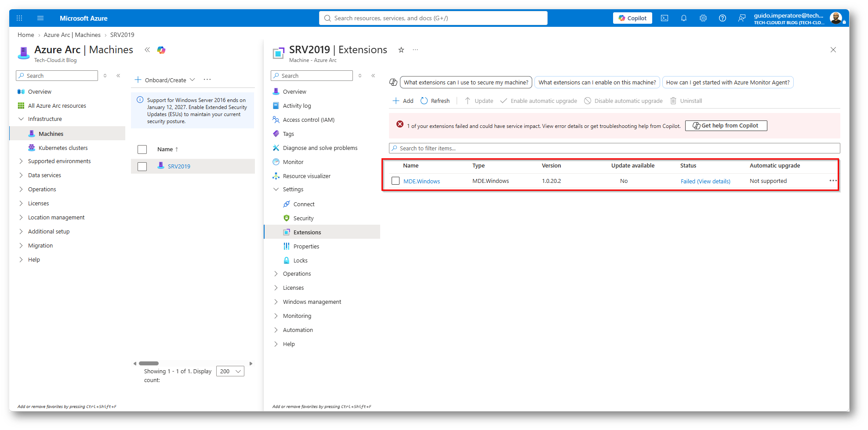Open the Display count 200 dropdown
This screenshot has width=868, height=430.
pos(230,371)
